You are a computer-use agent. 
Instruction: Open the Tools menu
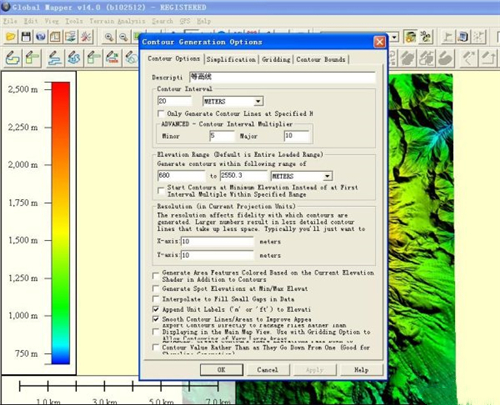tap(74, 21)
